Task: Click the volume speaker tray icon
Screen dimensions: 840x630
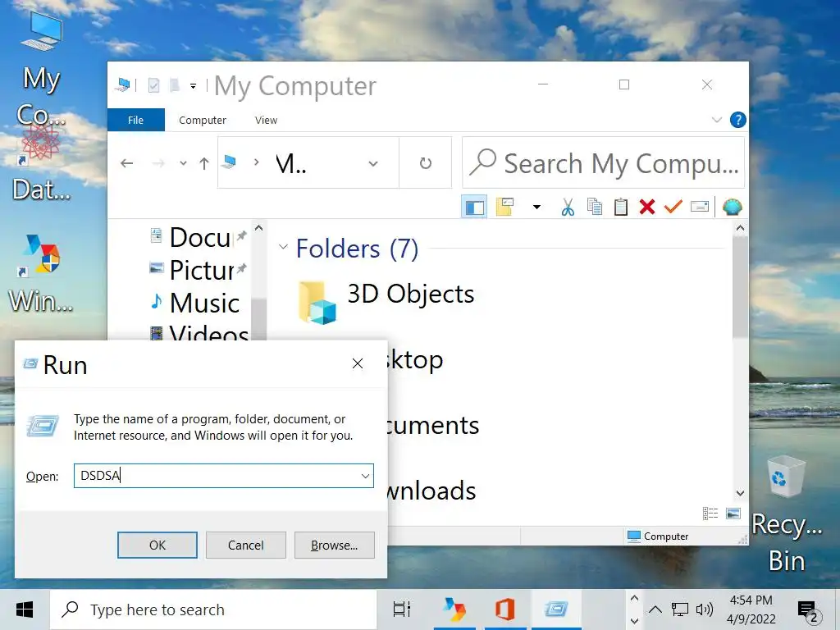Action: tap(705, 609)
